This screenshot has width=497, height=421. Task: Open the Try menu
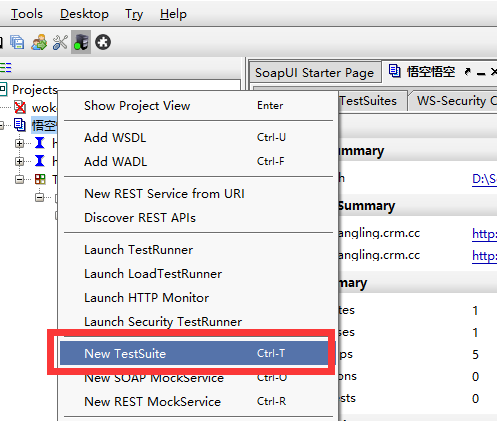(134, 14)
